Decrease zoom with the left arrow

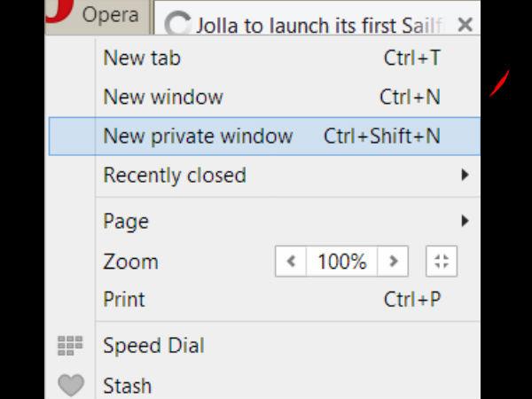pos(291,262)
